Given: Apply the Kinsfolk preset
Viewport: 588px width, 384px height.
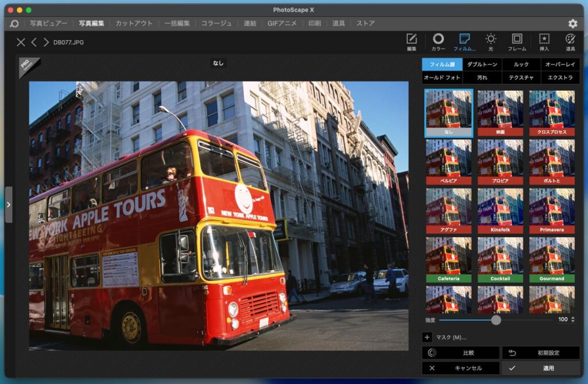Looking at the screenshot, I should (x=500, y=210).
